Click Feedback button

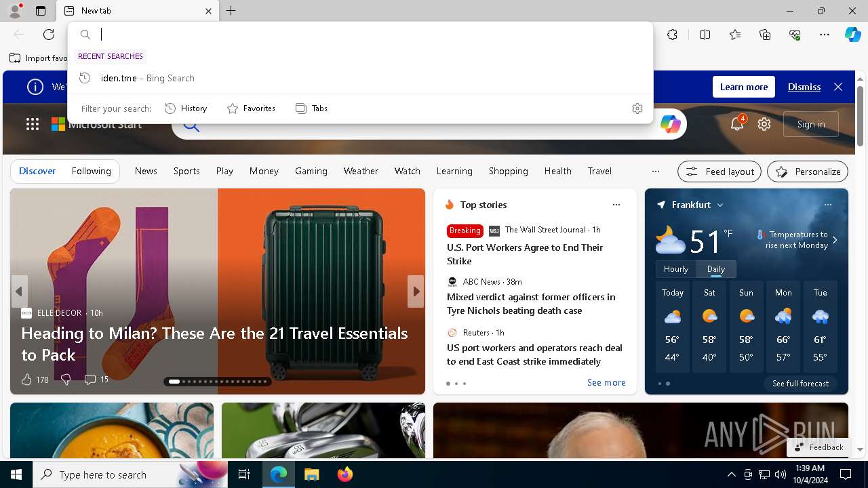click(818, 447)
